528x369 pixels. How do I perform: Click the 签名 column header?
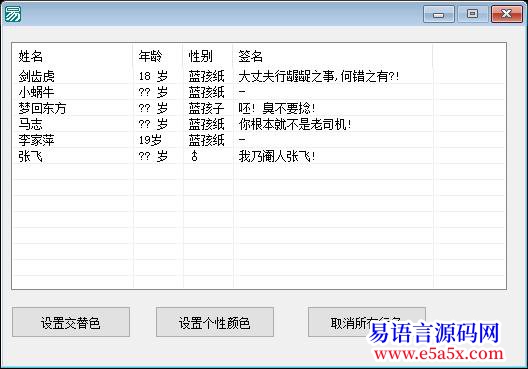[x=333, y=56]
